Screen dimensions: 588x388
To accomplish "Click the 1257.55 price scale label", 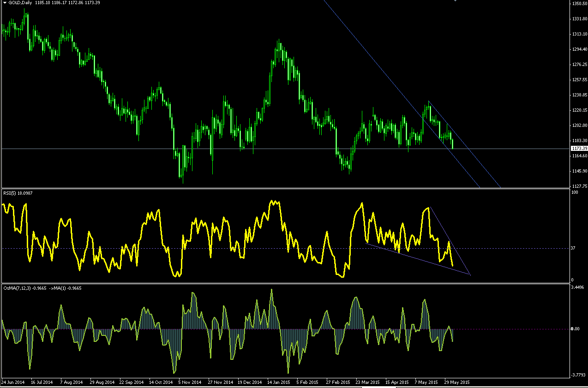I will (x=579, y=80).
